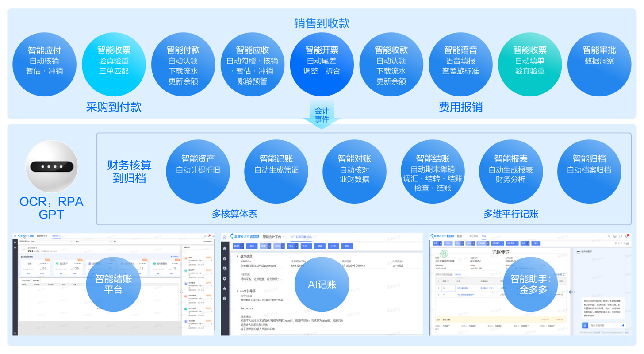Click notification bell with red badge
The image size is (644, 354).
click(627, 236)
